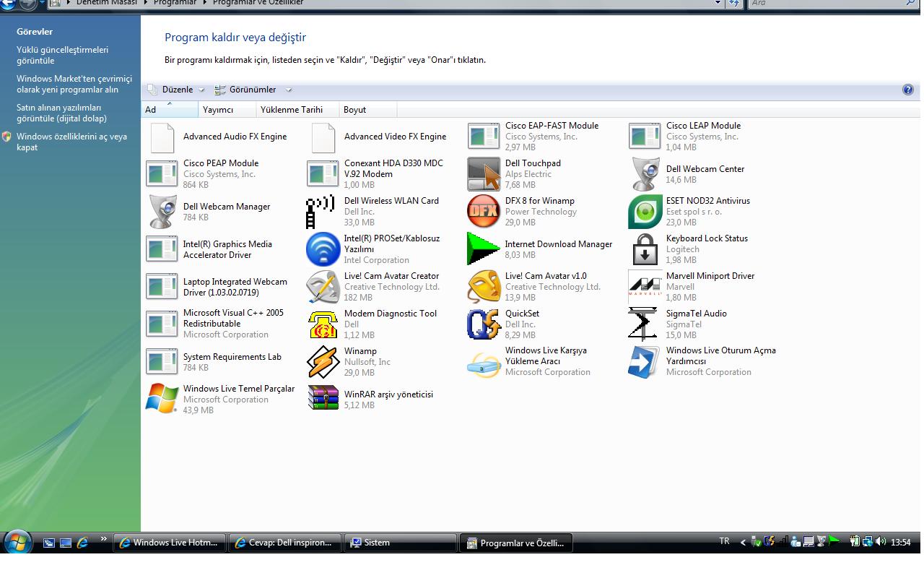Image resolution: width=924 pixels, height=578 pixels.
Task: Switch to Windows Live Hotmail taskbar window
Action: tap(170, 543)
